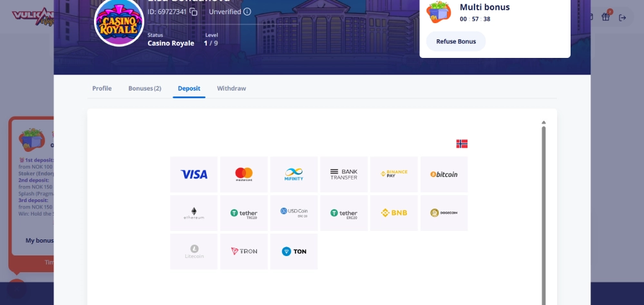Image resolution: width=644 pixels, height=305 pixels.
Task: Click the logout icon
Action: 622,17
